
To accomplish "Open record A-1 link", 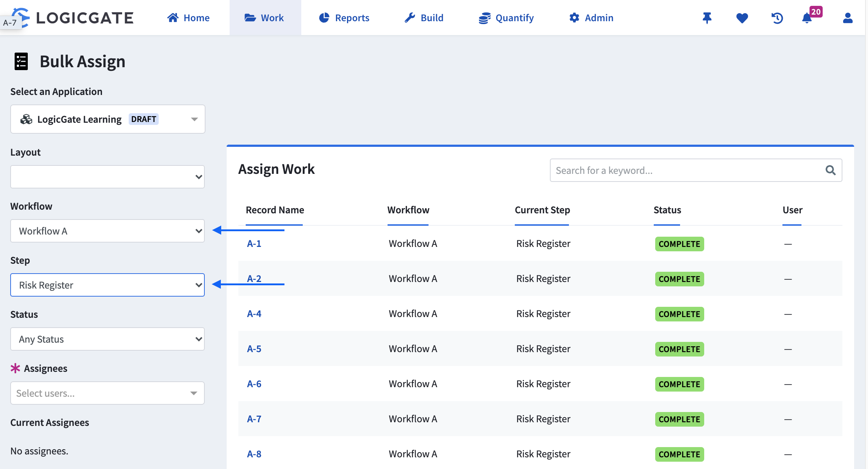I will [254, 244].
